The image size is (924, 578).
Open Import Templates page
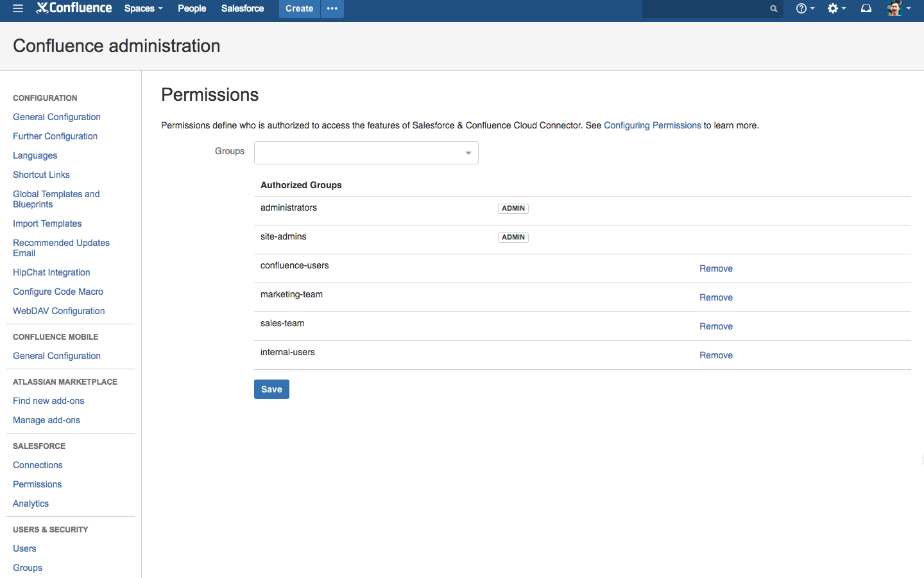tap(47, 223)
